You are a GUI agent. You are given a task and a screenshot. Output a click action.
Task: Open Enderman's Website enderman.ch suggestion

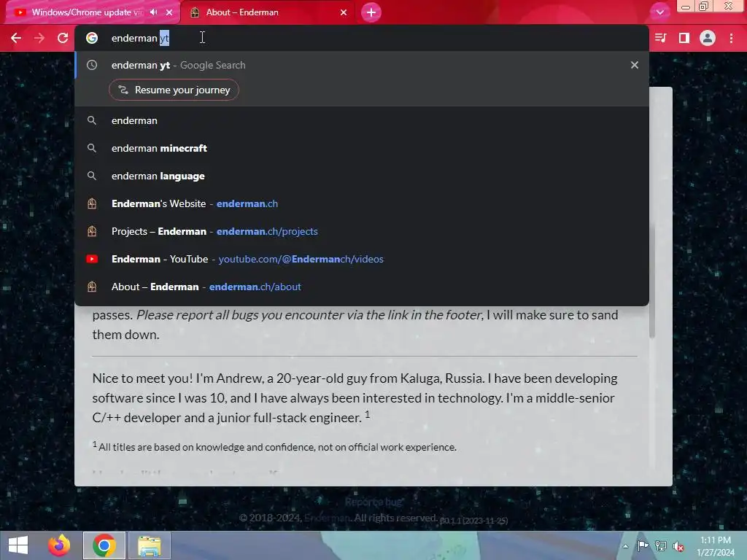pyautogui.click(x=362, y=203)
